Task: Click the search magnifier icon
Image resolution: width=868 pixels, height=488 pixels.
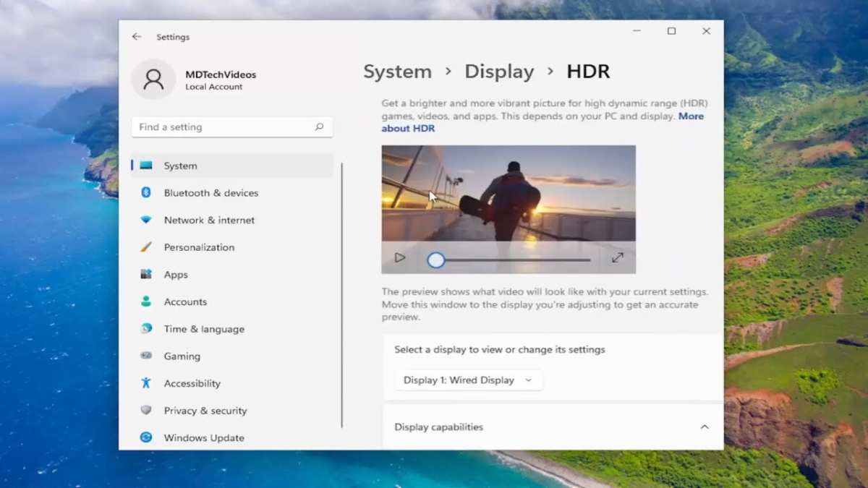Action: point(319,127)
